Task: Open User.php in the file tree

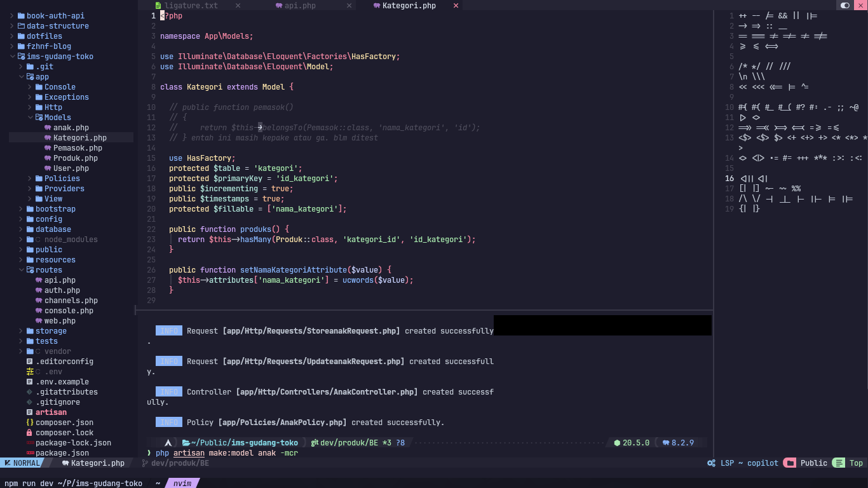Action: coord(71,168)
